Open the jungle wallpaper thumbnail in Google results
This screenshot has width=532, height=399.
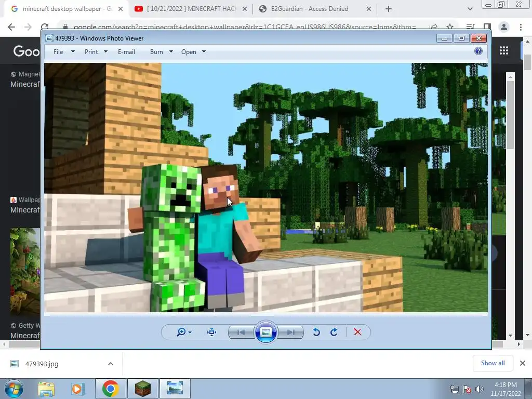[x=25, y=271]
